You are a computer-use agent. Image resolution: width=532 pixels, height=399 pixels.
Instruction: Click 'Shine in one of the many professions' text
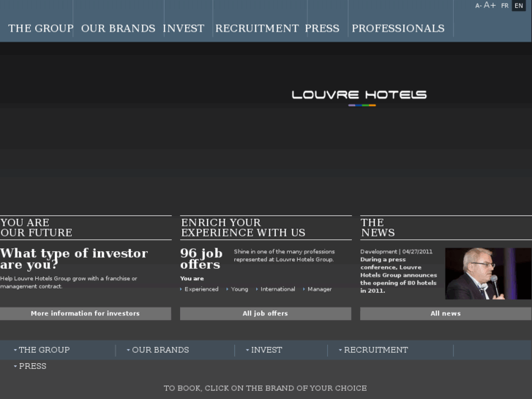(x=285, y=256)
